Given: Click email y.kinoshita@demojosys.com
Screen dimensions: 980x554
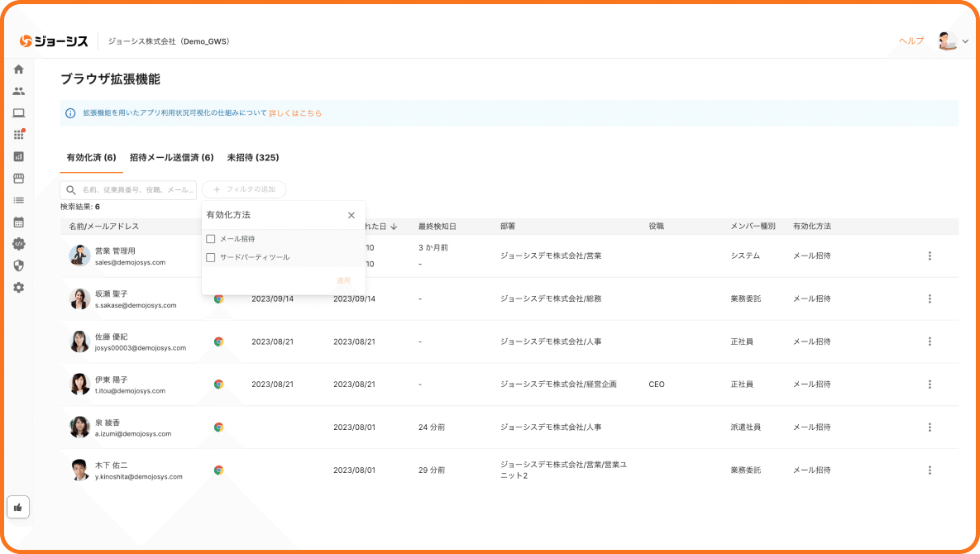Looking at the screenshot, I should pos(139,477).
